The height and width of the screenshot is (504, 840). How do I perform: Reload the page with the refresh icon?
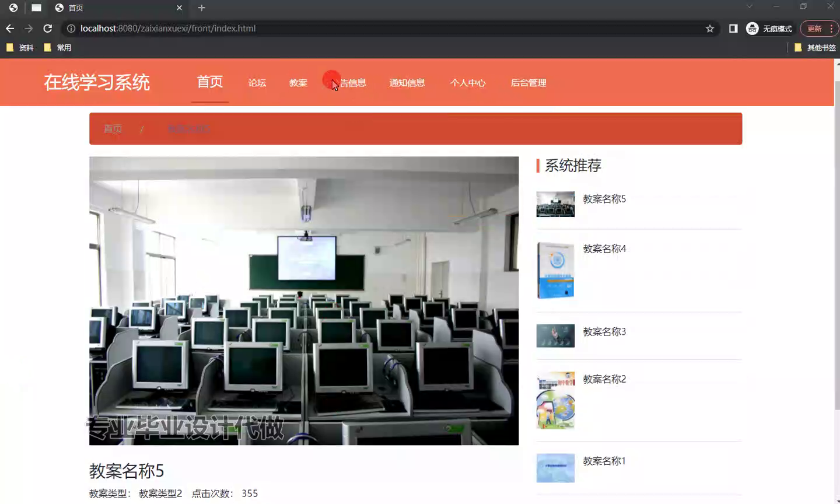(48, 28)
